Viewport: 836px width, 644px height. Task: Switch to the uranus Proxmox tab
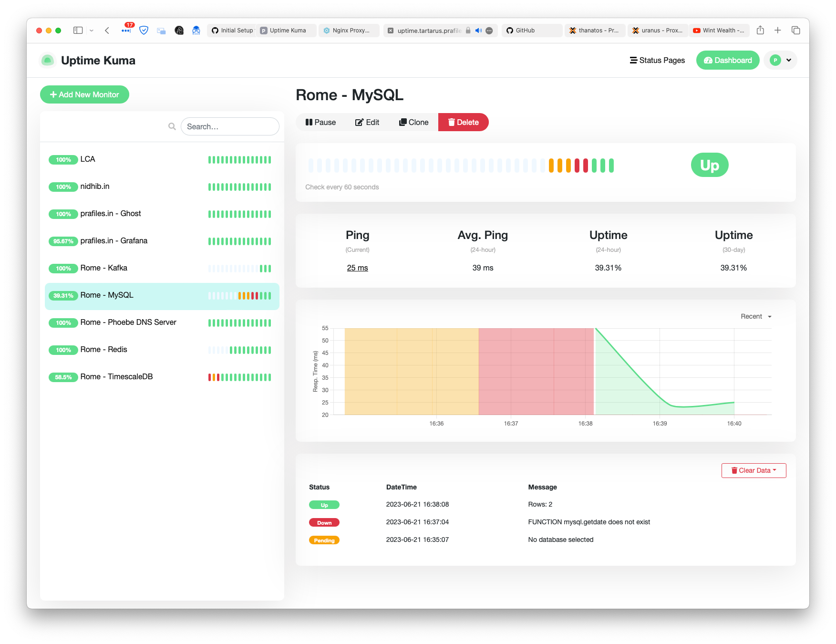(657, 30)
